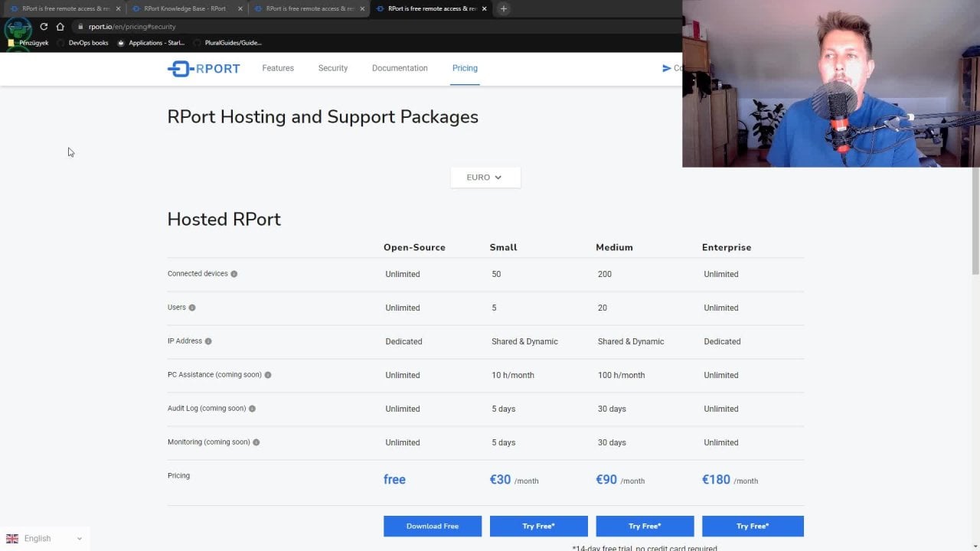This screenshot has height=551, width=980.
Task: Open a new browser tab
Action: 503,8
